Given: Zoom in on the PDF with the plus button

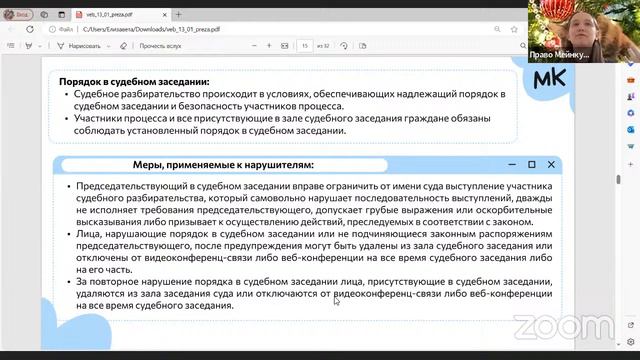Looking at the screenshot, I should [x=269, y=46].
